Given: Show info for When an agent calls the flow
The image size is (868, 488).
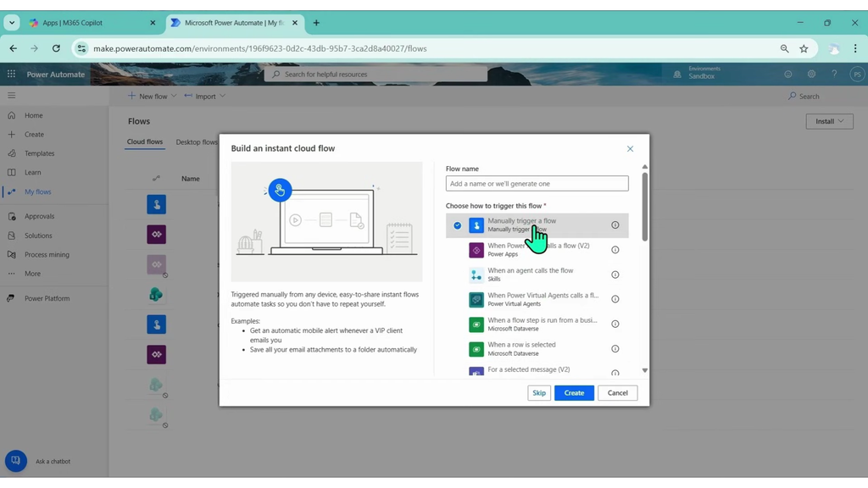Looking at the screenshot, I should tap(615, 275).
